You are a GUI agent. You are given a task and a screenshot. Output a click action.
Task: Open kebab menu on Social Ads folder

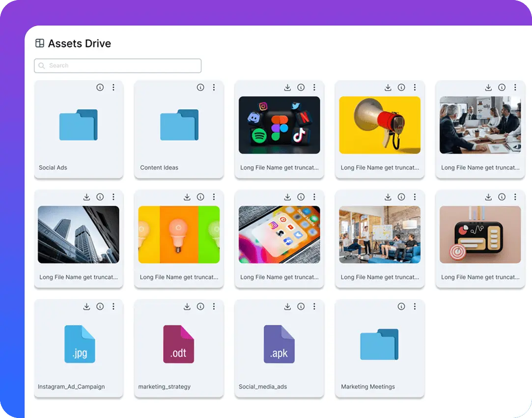tap(113, 87)
